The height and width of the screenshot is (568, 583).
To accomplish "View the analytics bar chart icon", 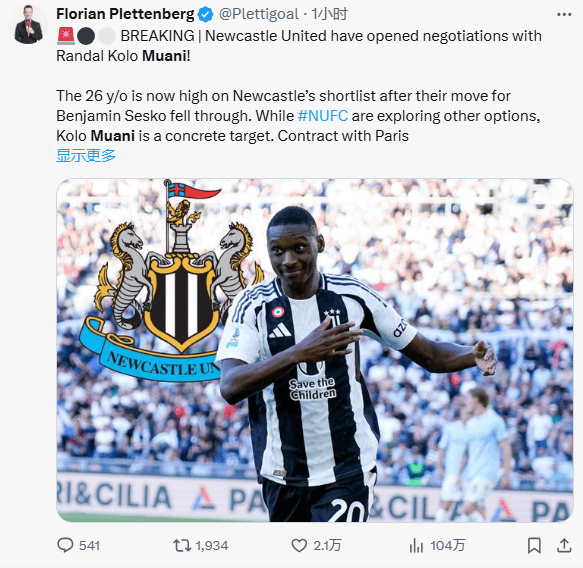I will (x=416, y=546).
